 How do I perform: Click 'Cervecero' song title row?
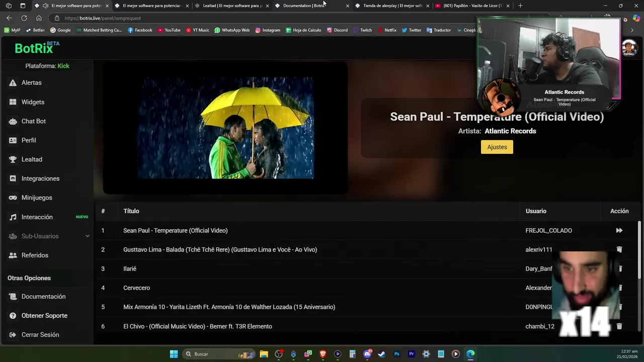tap(136, 288)
